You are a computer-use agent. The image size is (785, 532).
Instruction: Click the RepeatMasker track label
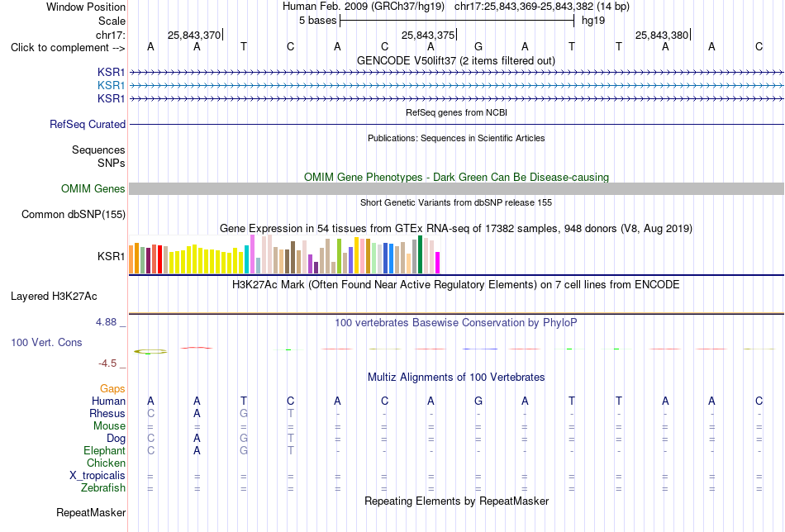(x=91, y=512)
